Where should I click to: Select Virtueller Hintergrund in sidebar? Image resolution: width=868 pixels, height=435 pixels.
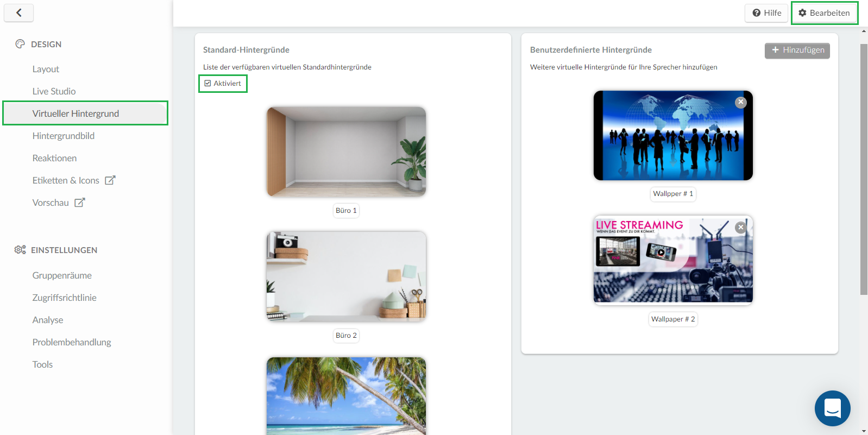(x=85, y=113)
